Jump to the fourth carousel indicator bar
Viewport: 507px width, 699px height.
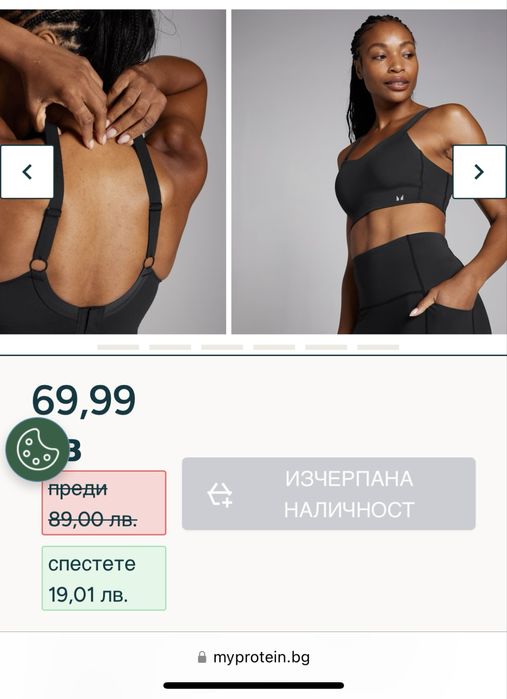point(274,347)
